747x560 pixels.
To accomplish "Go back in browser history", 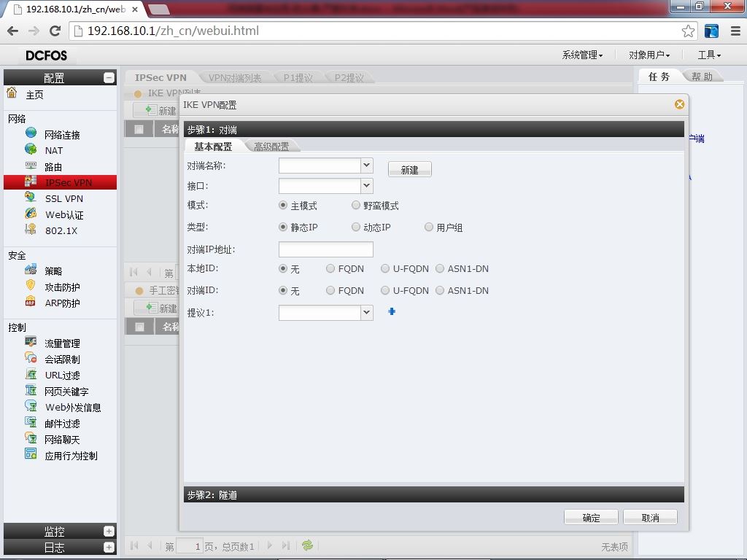I will click(x=13, y=31).
